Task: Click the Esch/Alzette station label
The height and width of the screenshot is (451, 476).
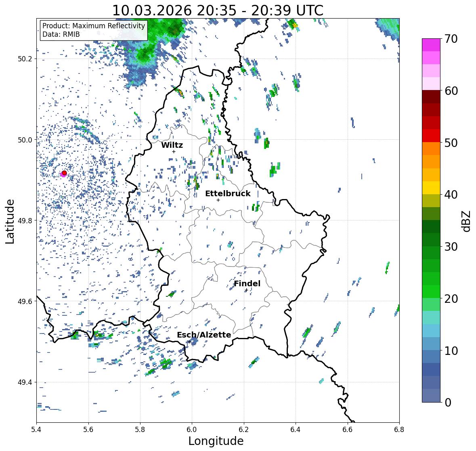Action: pos(204,335)
